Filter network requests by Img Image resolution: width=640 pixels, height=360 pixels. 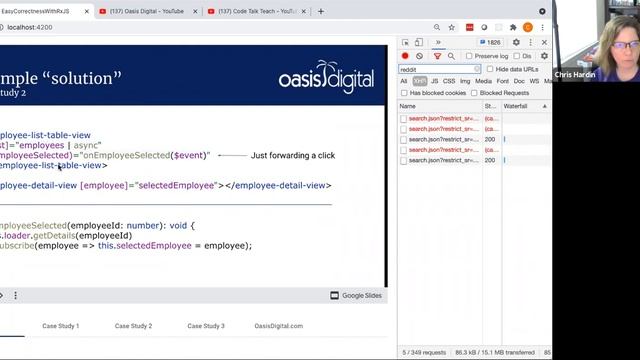click(465, 81)
